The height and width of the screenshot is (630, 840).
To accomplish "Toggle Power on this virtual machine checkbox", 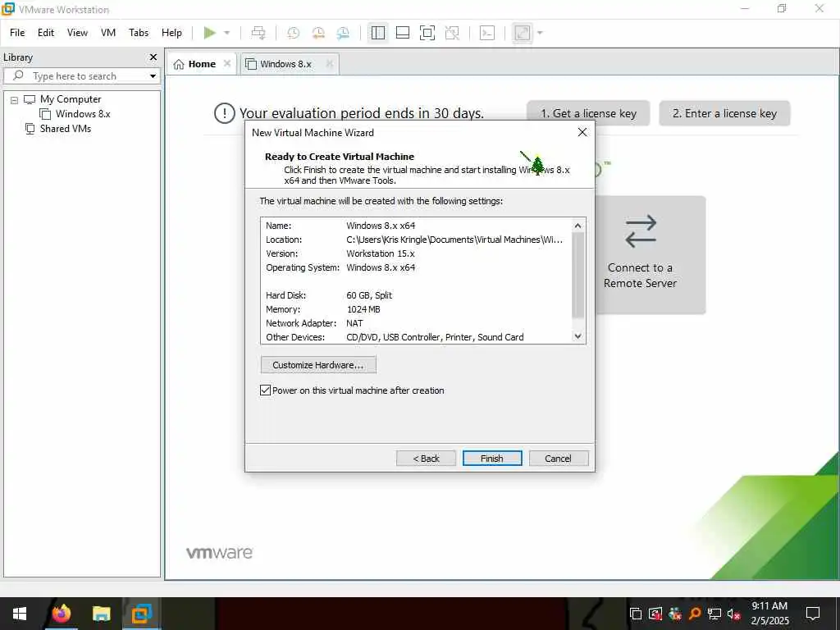I will pos(265,390).
